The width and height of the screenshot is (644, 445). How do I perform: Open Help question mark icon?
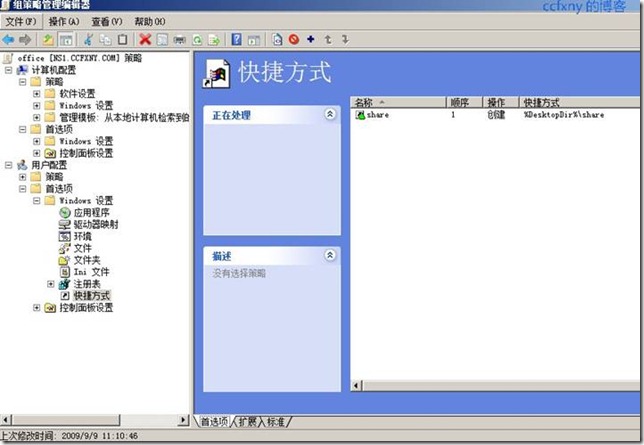[237, 40]
